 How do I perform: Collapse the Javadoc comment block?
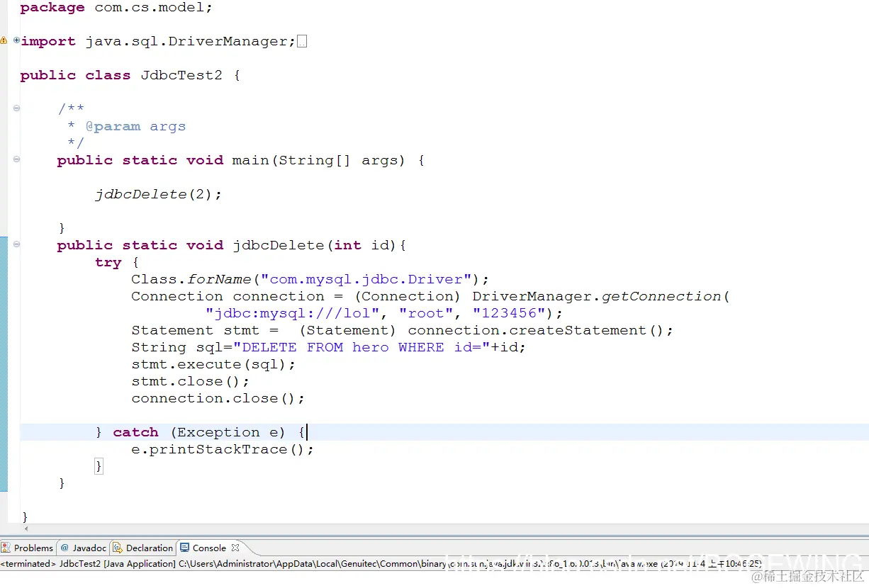click(16, 108)
